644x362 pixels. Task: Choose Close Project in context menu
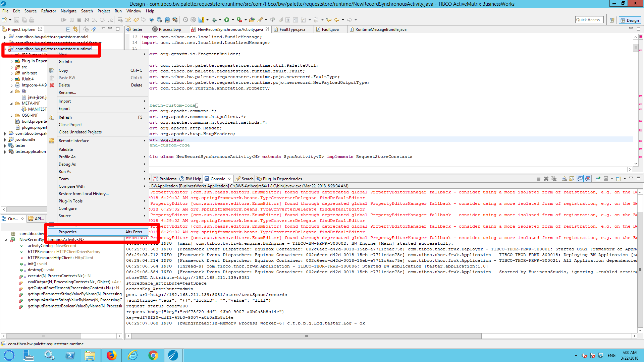(x=98, y=125)
